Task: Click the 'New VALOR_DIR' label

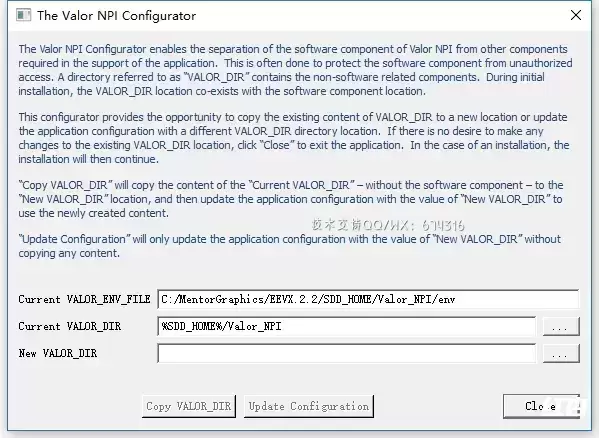Action: [x=58, y=353]
